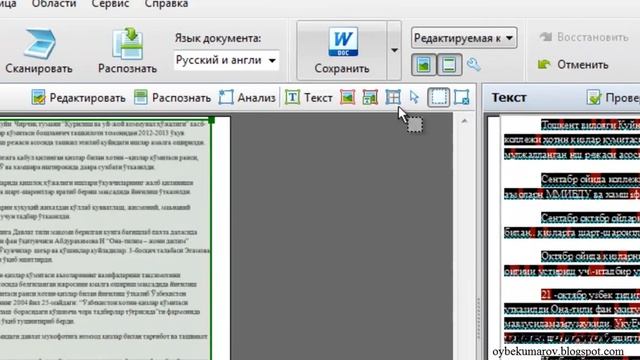The width and height of the screenshot is (640, 360).
Task: Click Распознать page button in image toolbar
Action: click(172, 98)
